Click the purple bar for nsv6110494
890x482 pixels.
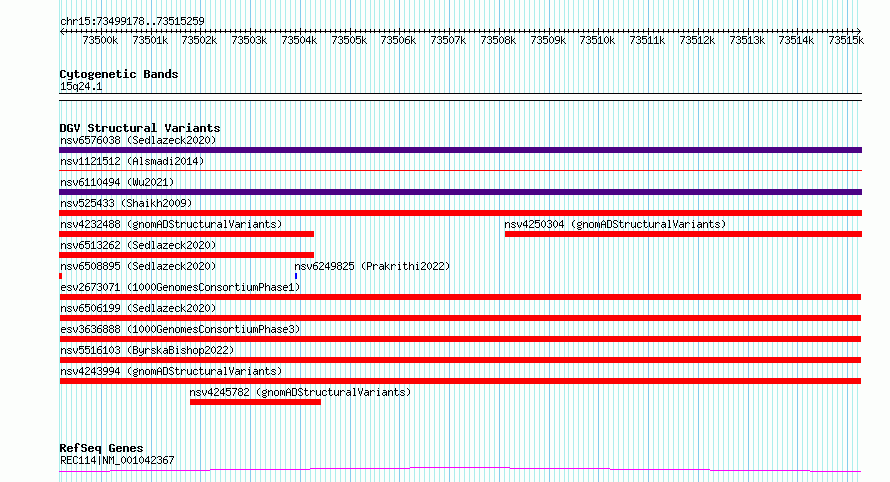(x=460, y=192)
